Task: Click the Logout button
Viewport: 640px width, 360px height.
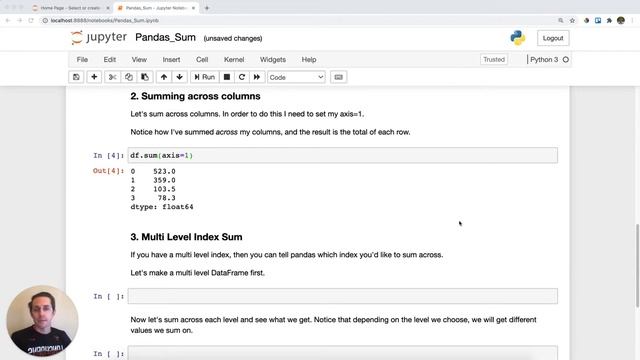Action: (x=553, y=38)
